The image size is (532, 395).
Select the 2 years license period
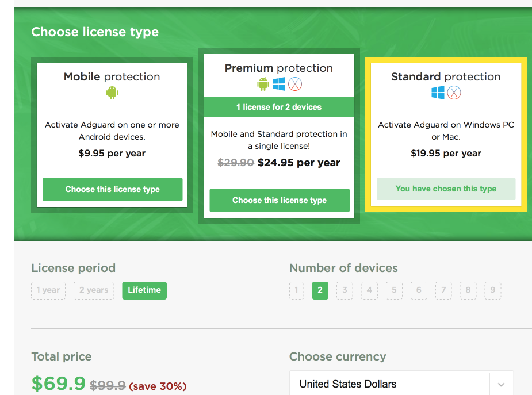(94, 290)
